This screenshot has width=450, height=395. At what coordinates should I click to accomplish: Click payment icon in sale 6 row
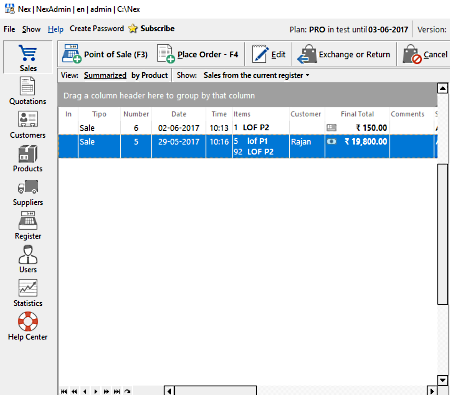[331, 127]
